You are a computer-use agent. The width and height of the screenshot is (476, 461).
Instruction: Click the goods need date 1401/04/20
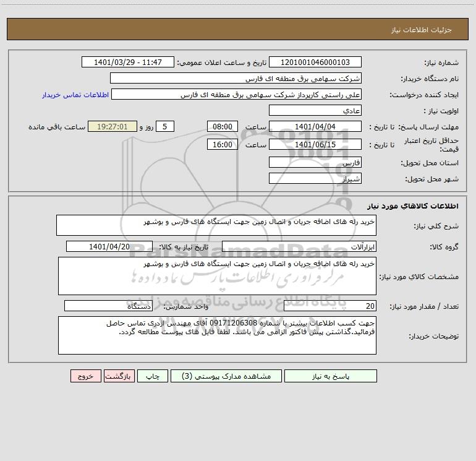pyautogui.click(x=109, y=247)
